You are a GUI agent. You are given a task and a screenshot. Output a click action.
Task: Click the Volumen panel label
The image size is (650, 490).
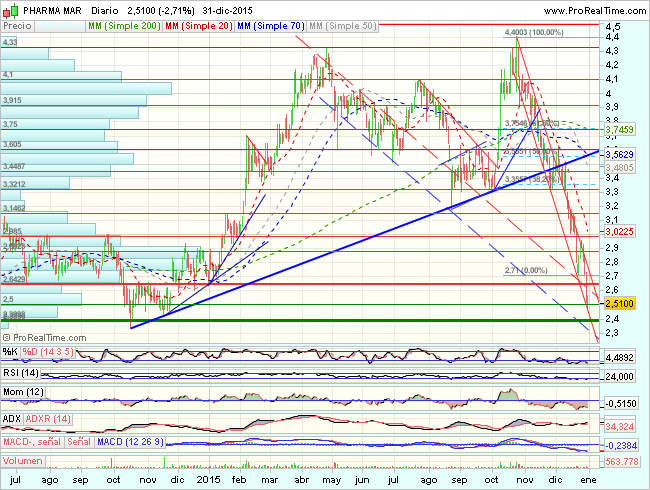[23, 461]
